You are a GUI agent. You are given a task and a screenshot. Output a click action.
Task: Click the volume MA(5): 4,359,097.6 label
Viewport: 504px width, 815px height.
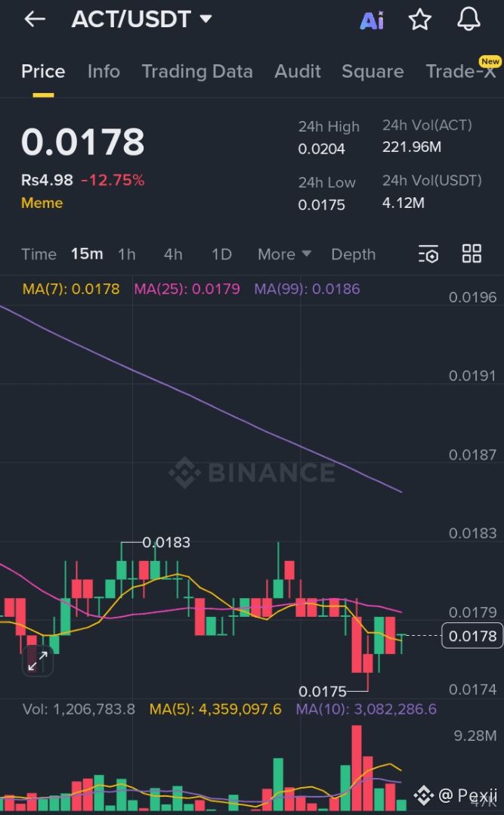pyautogui.click(x=215, y=709)
